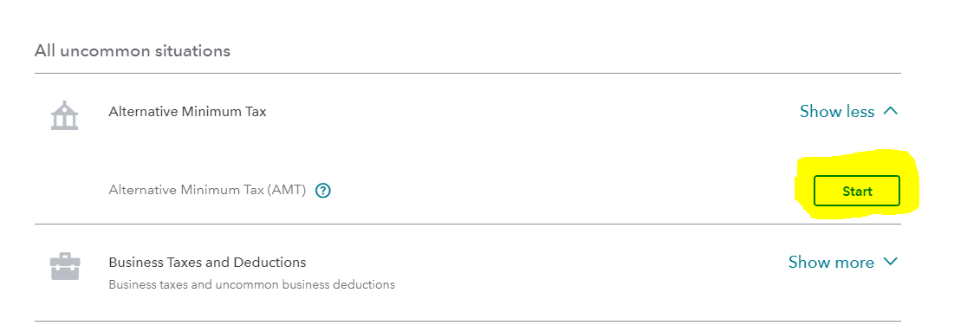The height and width of the screenshot is (332, 980).
Task: Click the briefcase icon for Business Taxes
Action: point(64,266)
